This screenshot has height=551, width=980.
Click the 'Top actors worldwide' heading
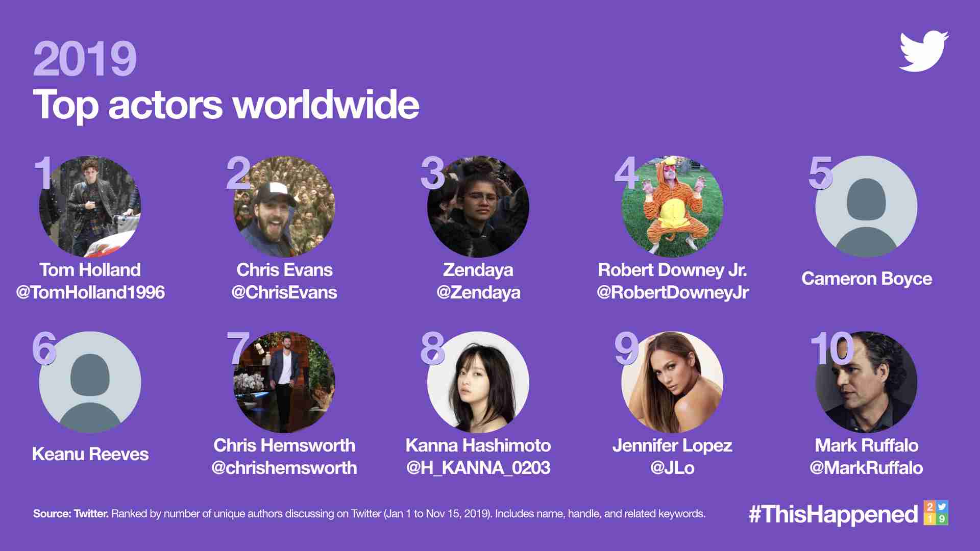[226, 105]
